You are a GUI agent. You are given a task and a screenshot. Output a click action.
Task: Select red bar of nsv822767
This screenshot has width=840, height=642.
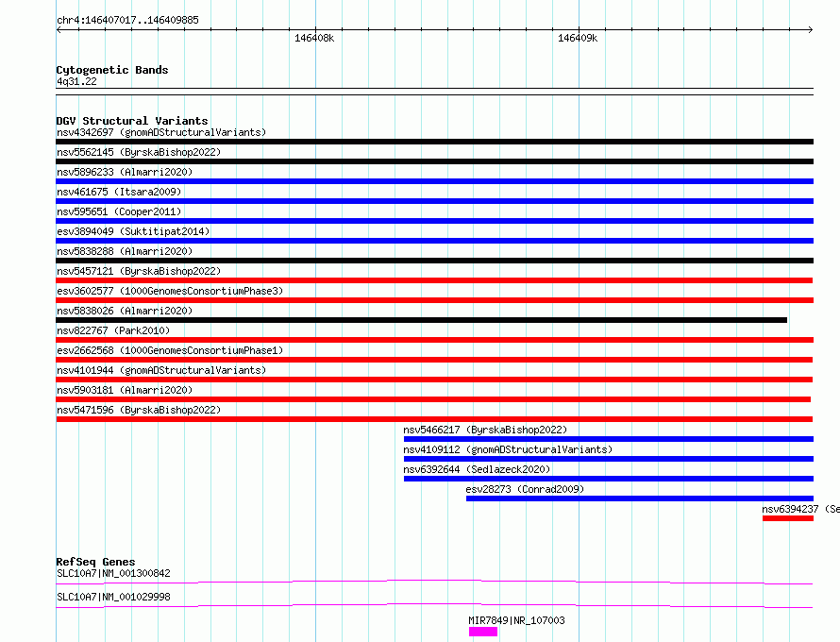coord(434,340)
